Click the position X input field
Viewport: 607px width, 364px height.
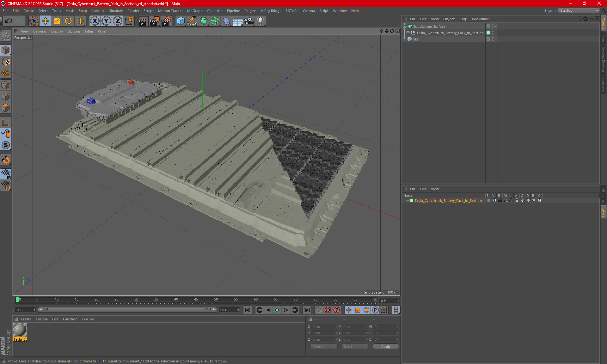point(324,327)
